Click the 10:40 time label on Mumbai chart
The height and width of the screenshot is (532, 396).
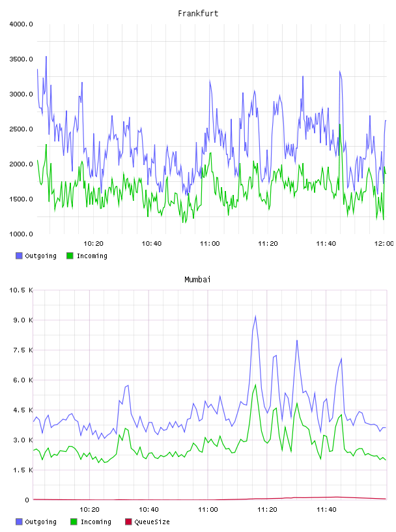pos(148,509)
